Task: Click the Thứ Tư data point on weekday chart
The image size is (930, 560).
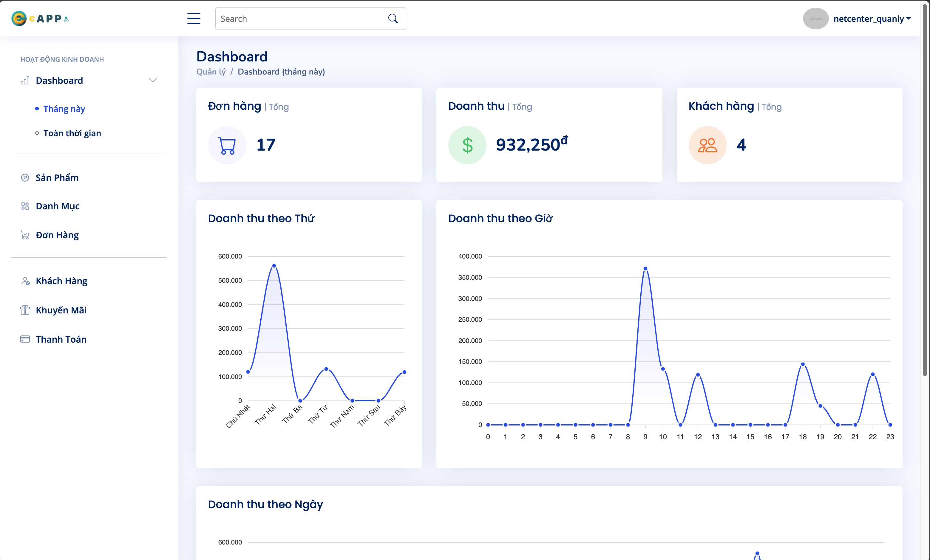Action: (326, 369)
